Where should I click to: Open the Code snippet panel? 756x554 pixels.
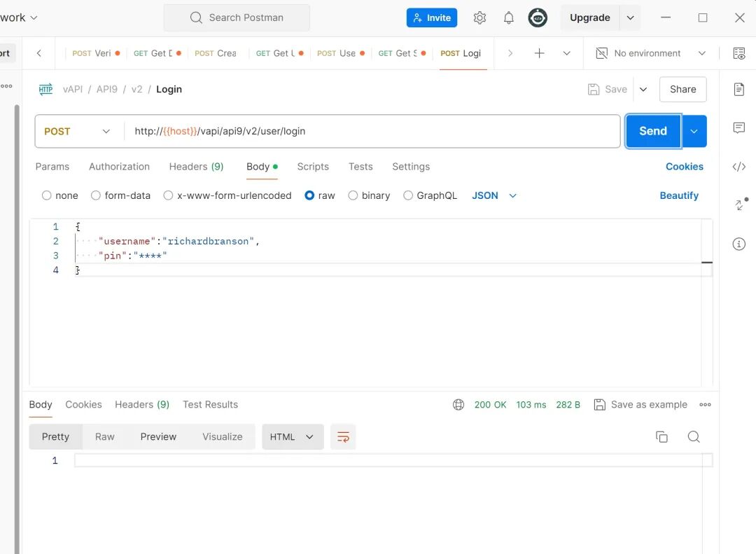[x=739, y=167]
